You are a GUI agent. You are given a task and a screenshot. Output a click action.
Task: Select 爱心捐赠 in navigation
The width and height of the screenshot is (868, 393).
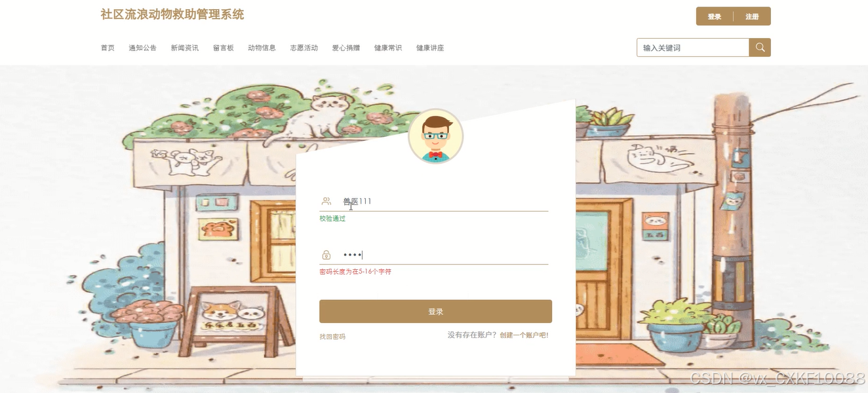click(x=346, y=48)
